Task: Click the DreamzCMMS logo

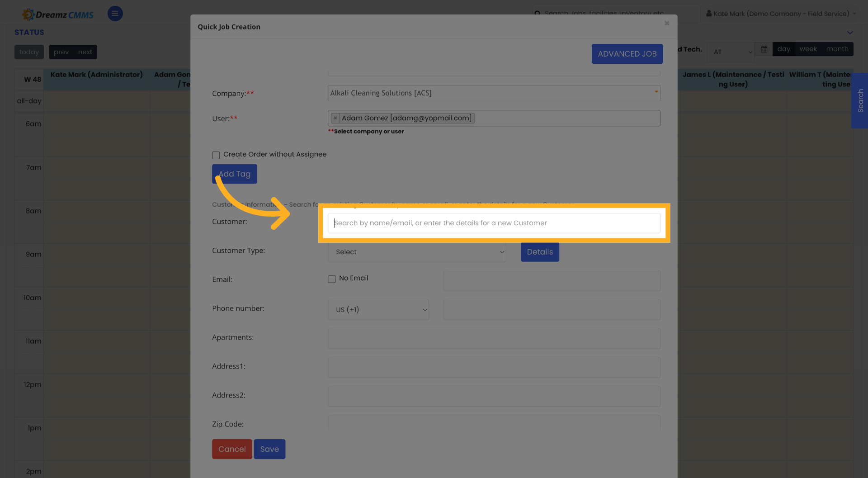Action: (x=57, y=14)
